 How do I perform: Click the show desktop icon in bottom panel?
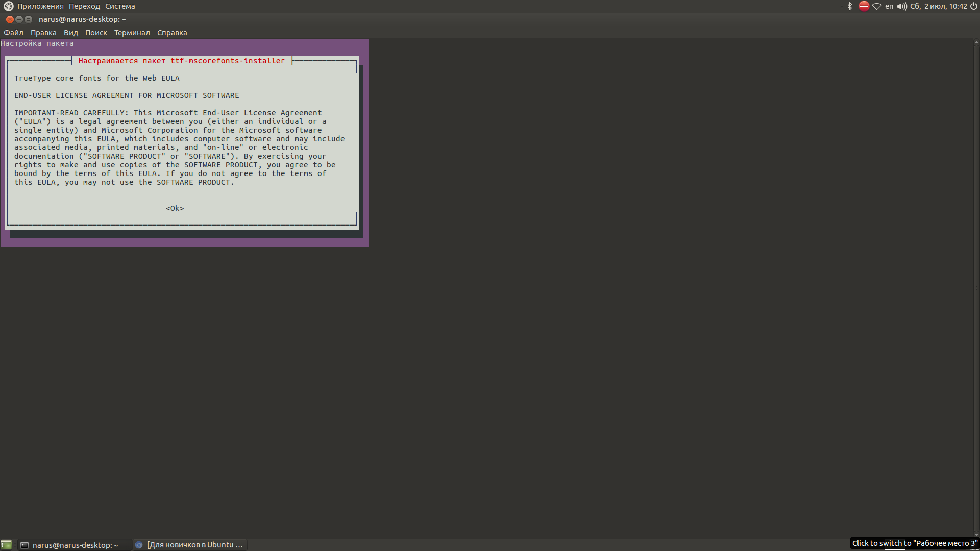pos(6,545)
